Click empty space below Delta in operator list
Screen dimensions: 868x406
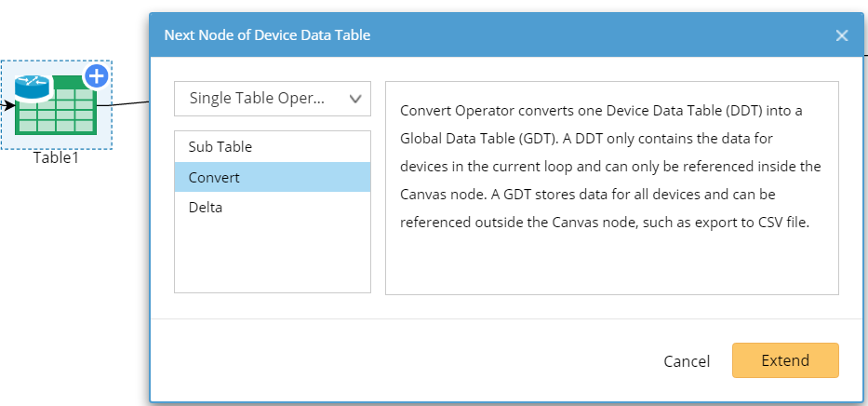(x=272, y=256)
